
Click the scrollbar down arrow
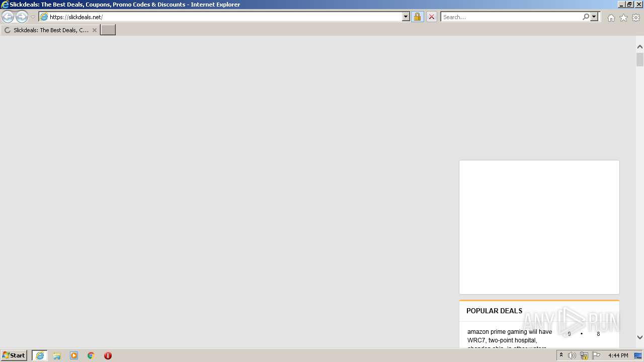click(640, 337)
